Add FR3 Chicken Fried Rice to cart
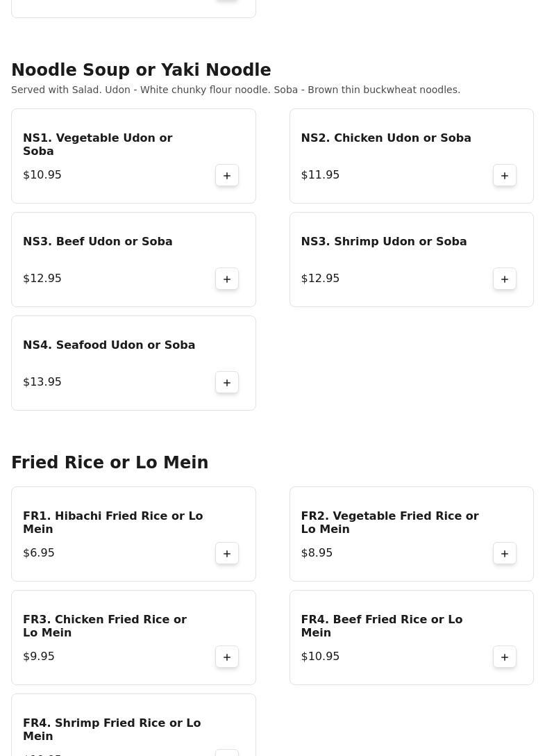Viewport: 545px width, 756px height. pyautogui.click(x=227, y=657)
